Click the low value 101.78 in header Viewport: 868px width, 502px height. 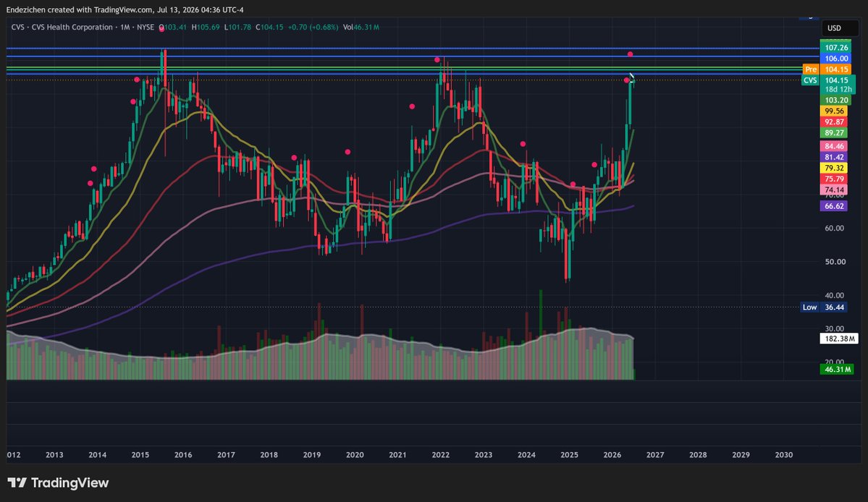pos(240,27)
